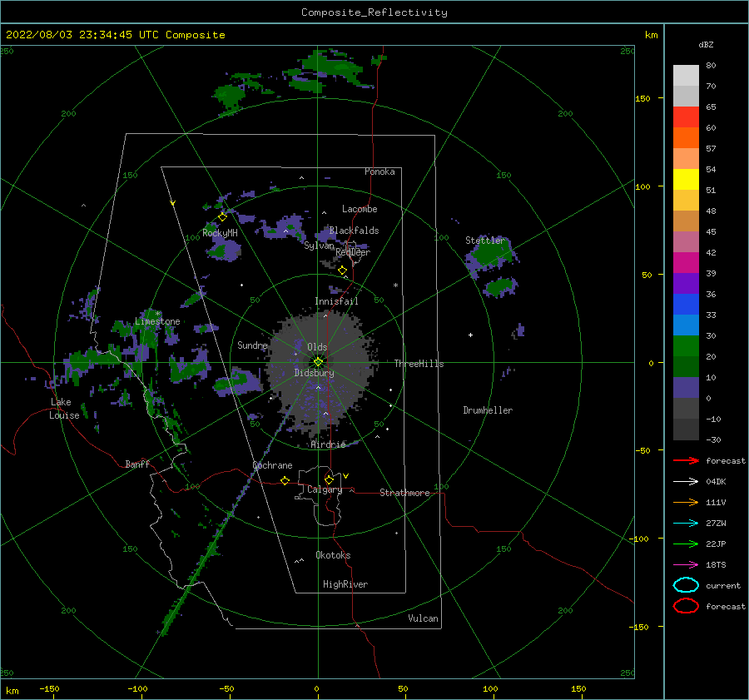Screen dimensions: 749x700
Task: Click the ThreeHills label
Action: tap(419, 364)
